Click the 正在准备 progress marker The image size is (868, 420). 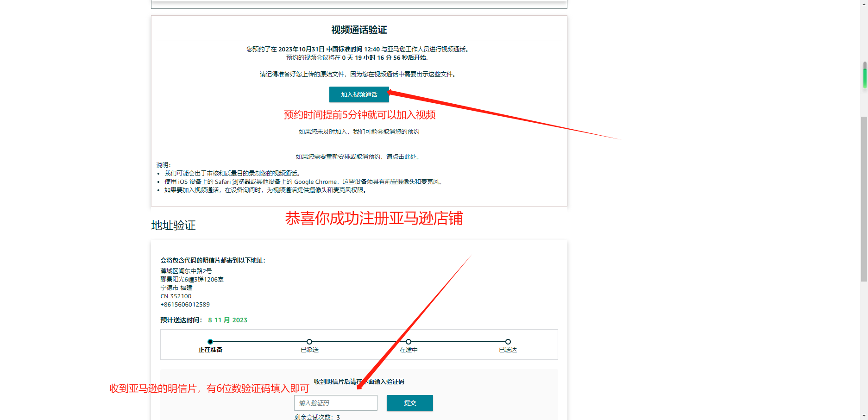click(x=210, y=342)
